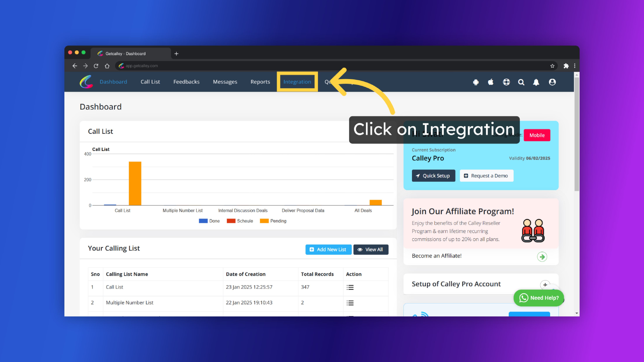Toggle the Pending legend color swatch

264,221
